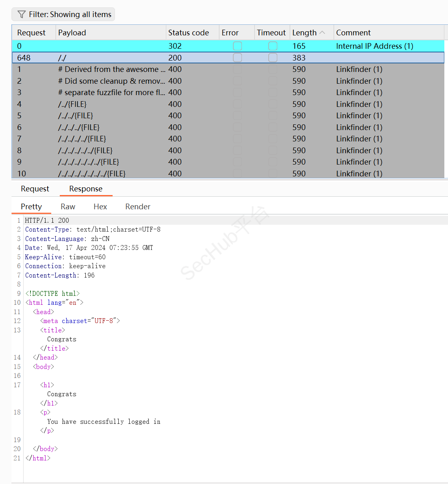Select request row 0 with 302 status

[x=122, y=46]
